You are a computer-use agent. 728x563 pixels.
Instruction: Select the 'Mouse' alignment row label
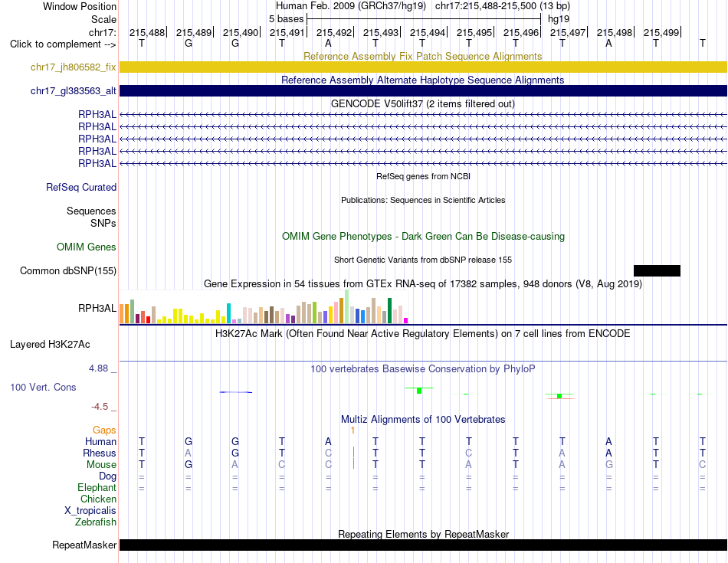pos(101,465)
